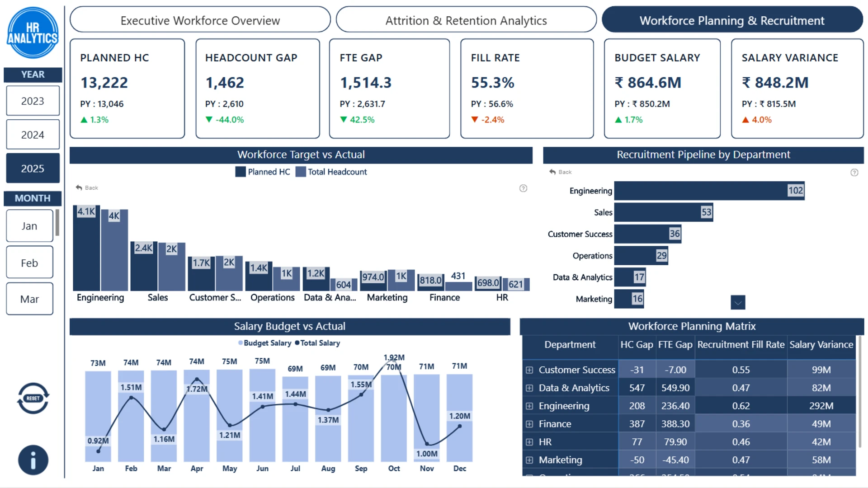Click the Budget Salary card
868x488 pixels.
pos(662,89)
